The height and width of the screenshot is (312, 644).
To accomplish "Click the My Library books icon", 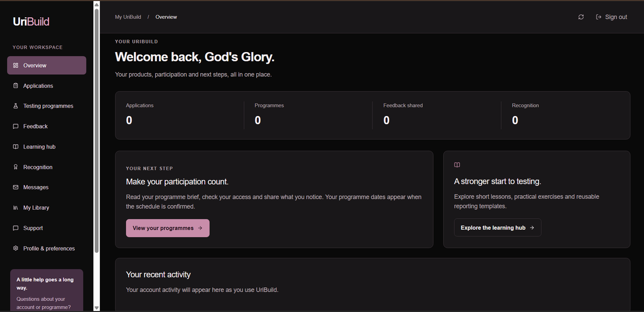I will point(16,208).
